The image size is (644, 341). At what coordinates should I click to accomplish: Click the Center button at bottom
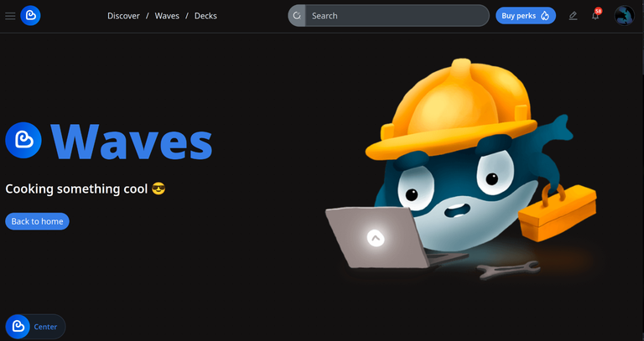(x=35, y=327)
